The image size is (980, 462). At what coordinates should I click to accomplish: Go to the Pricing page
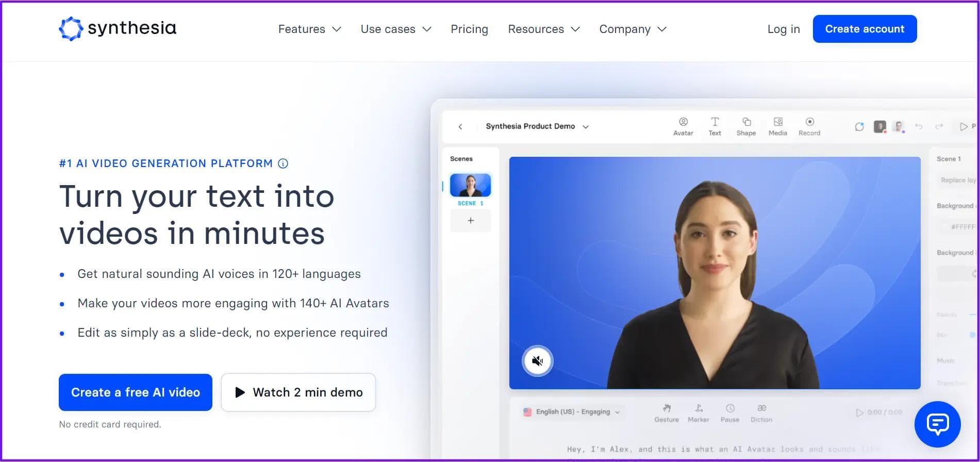click(x=469, y=29)
